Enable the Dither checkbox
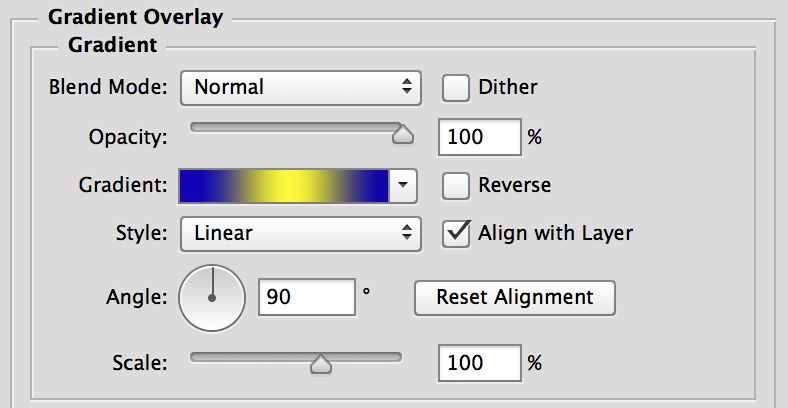This screenshot has height=408, width=788. tap(456, 88)
